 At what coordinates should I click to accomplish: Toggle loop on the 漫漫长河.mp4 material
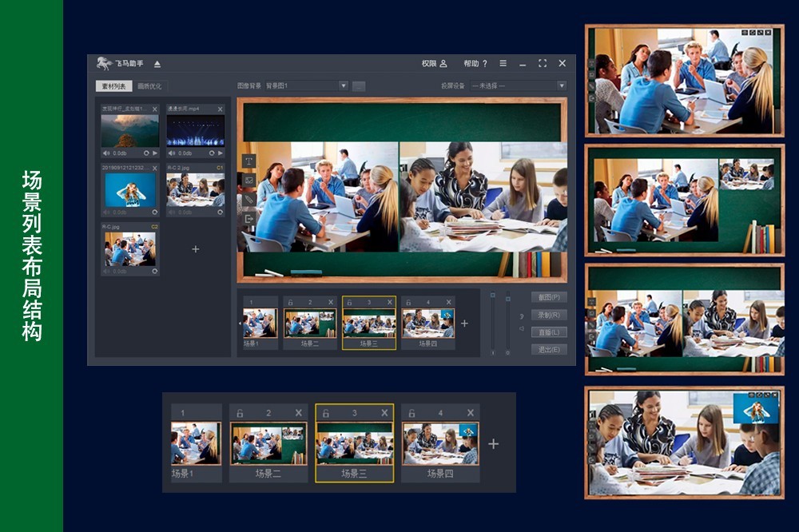click(211, 153)
